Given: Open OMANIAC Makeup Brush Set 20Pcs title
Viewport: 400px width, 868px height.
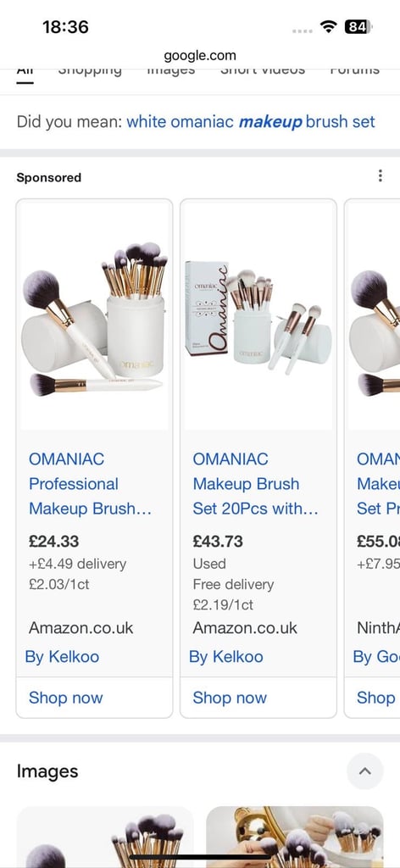Looking at the screenshot, I should [255, 484].
